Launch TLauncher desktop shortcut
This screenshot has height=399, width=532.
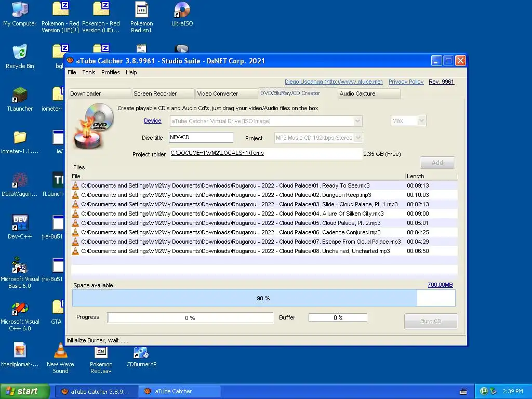click(x=20, y=99)
